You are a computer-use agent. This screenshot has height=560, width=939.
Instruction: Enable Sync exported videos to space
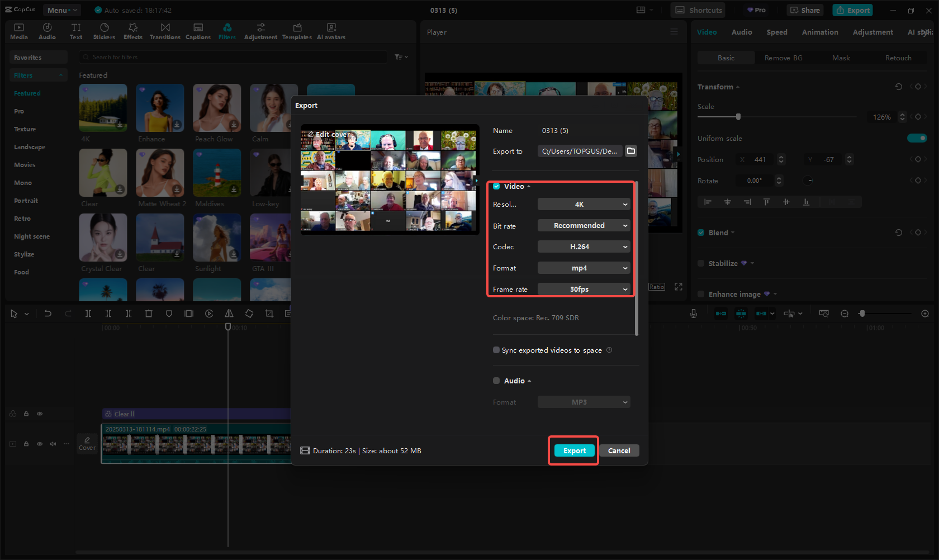(x=496, y=350)
